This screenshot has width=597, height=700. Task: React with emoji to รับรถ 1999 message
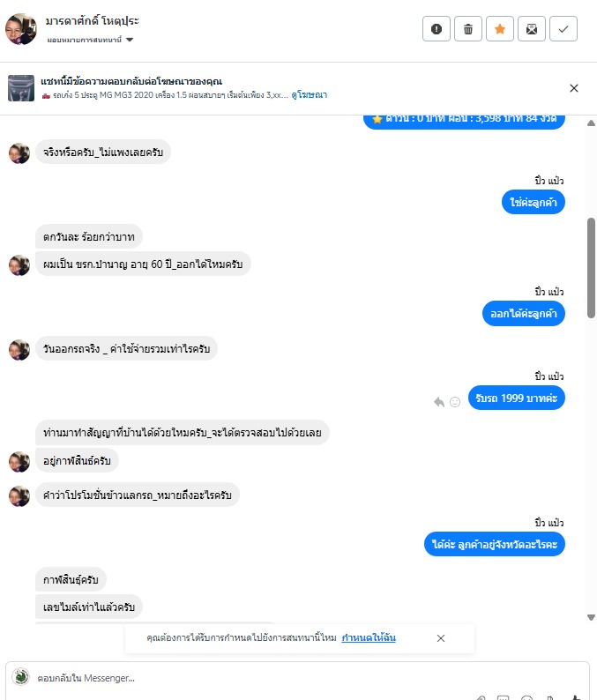(x=454, y=402)
